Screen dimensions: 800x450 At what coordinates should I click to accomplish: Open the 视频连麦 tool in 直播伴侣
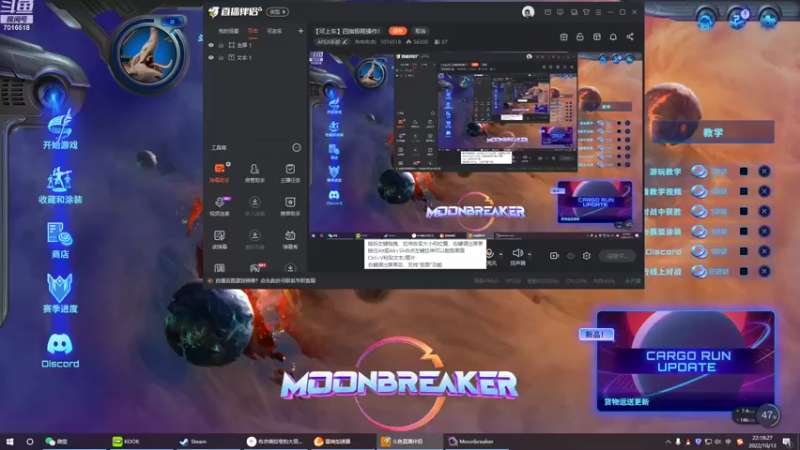coord(219,206)
